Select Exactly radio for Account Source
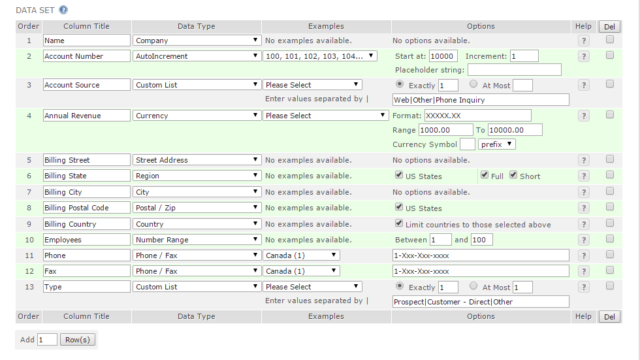This screenshot has width=640, height=360. [400, 84]
